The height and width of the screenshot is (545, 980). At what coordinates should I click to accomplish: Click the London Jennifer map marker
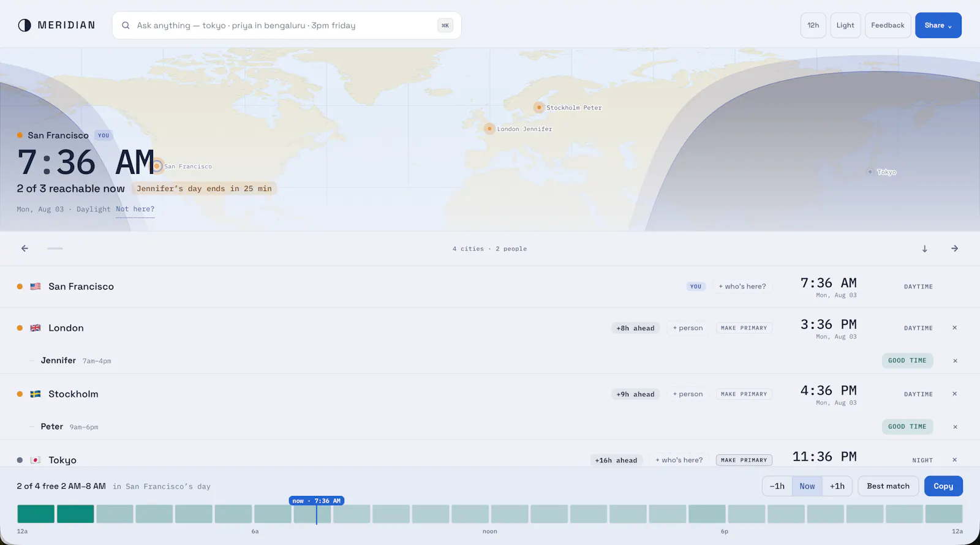[x=489, y=129]
